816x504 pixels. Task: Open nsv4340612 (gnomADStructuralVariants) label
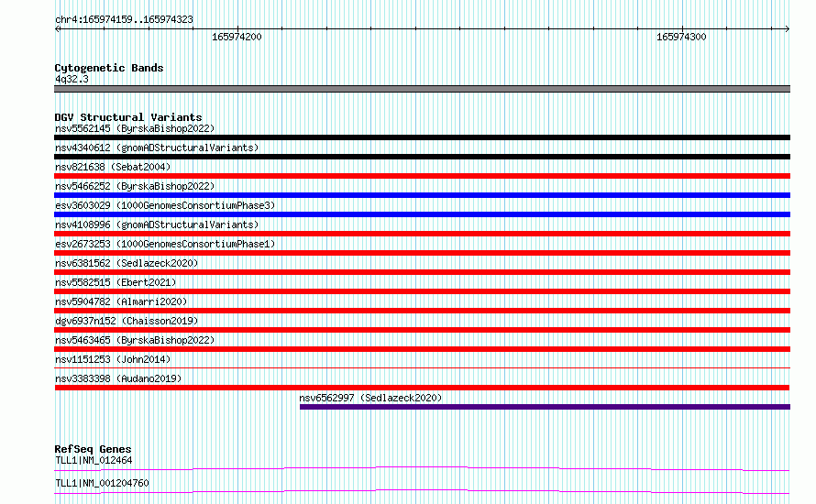[157, 148]
